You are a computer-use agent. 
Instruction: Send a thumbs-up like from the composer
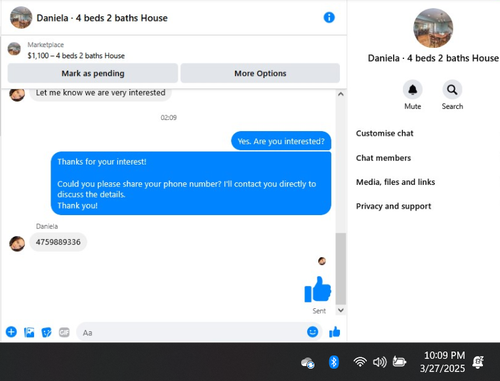(x=334, y=332)
